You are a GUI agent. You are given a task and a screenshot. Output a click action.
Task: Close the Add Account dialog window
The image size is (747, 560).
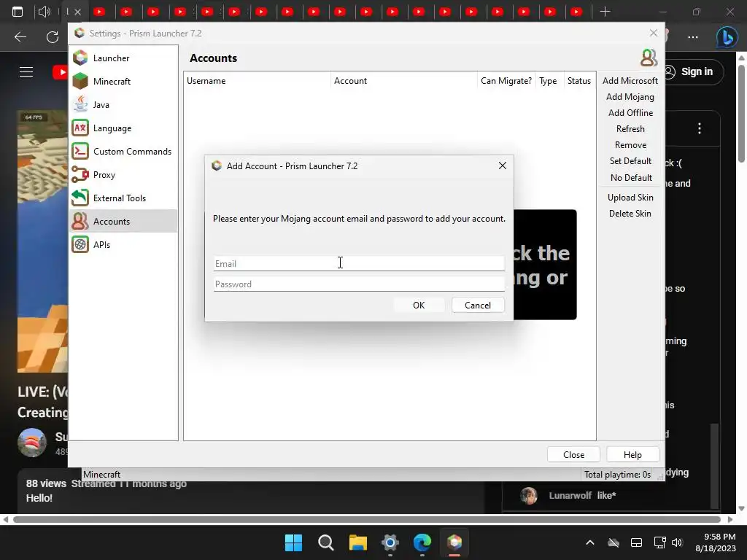[502, 166]
